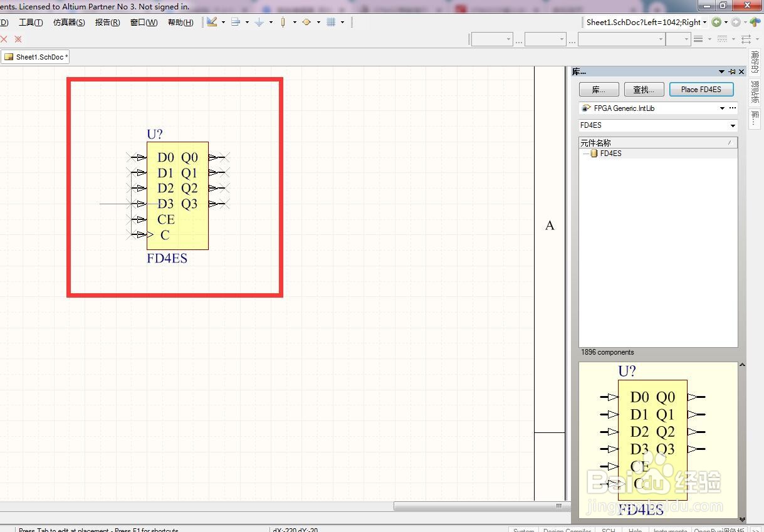Click the FD4ES filter input field
The height and width of the screenshot is (532, 764).
tap(658, 125)
